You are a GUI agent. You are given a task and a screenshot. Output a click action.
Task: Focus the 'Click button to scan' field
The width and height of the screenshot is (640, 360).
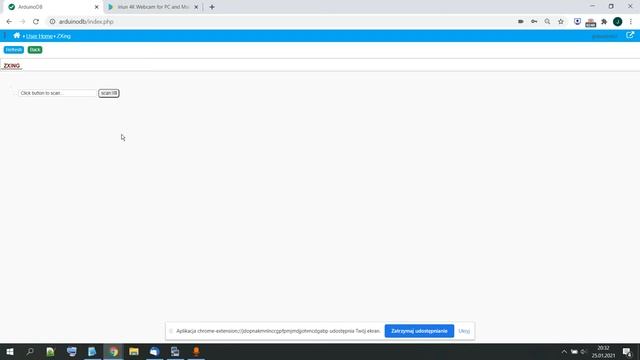click(58, 93)
